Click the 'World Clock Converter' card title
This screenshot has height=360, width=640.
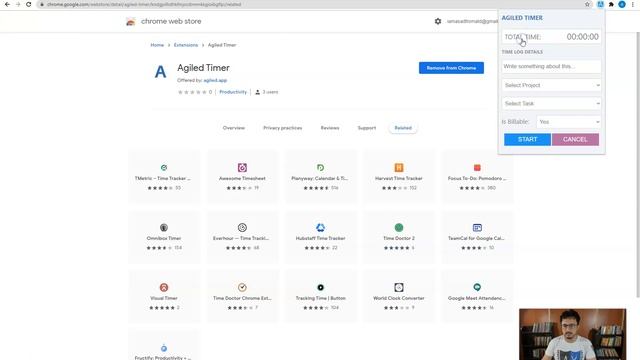399,298
